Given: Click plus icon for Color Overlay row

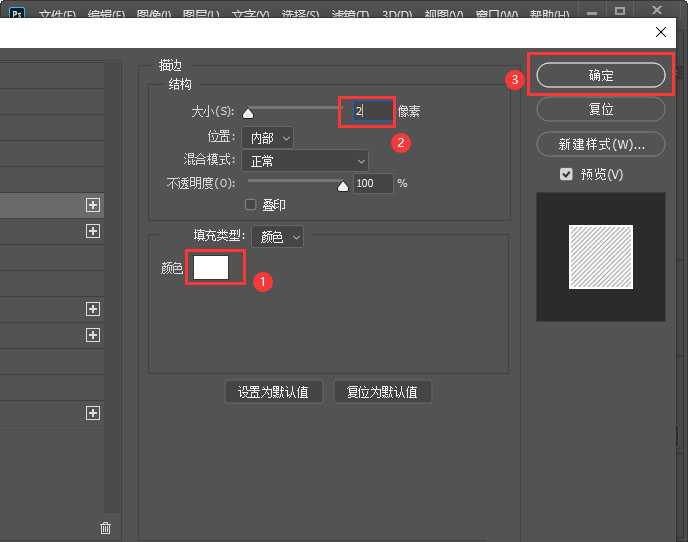Looking at the screenshot, I should [x=93, y=310].
